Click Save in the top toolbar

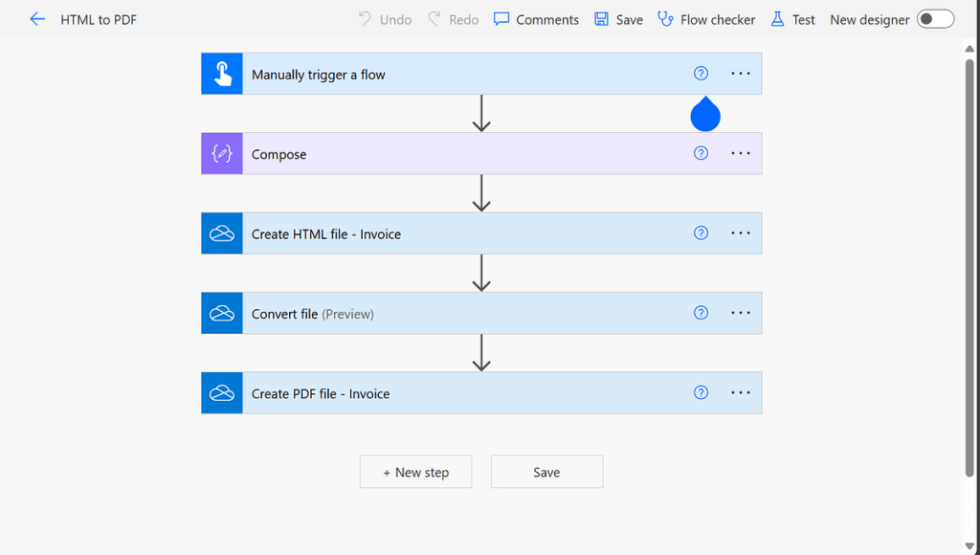pyautogui.click(x=618, y=19)
